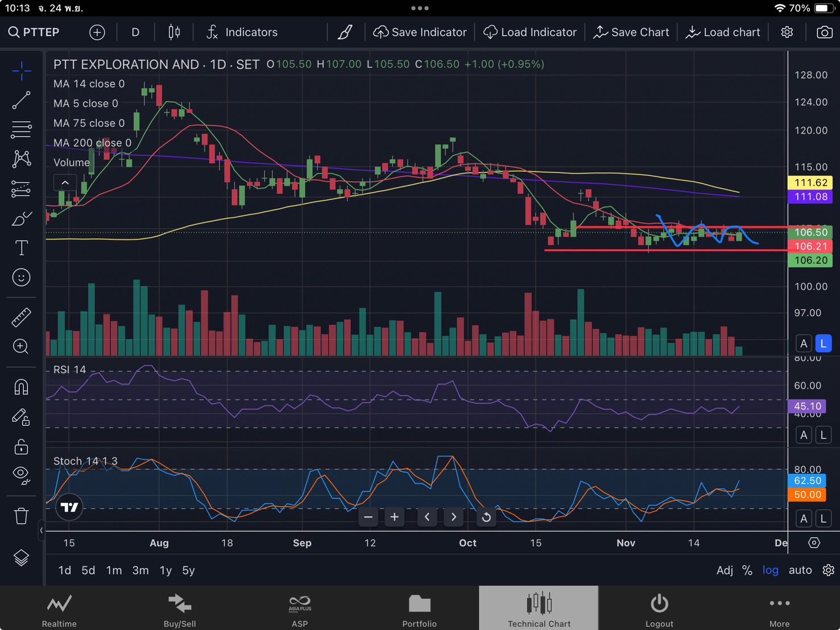Open symbol search for PTTEP

34,32
